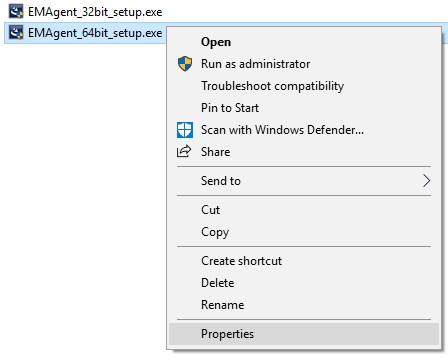
Task: Choose Cut from the context menu
Action: tap(304, 210)
